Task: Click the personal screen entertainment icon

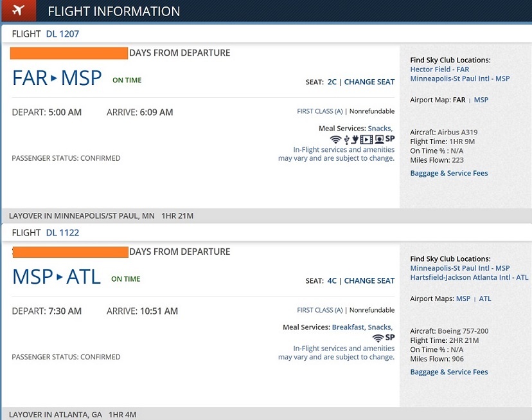Action: (x=379, y=139)
